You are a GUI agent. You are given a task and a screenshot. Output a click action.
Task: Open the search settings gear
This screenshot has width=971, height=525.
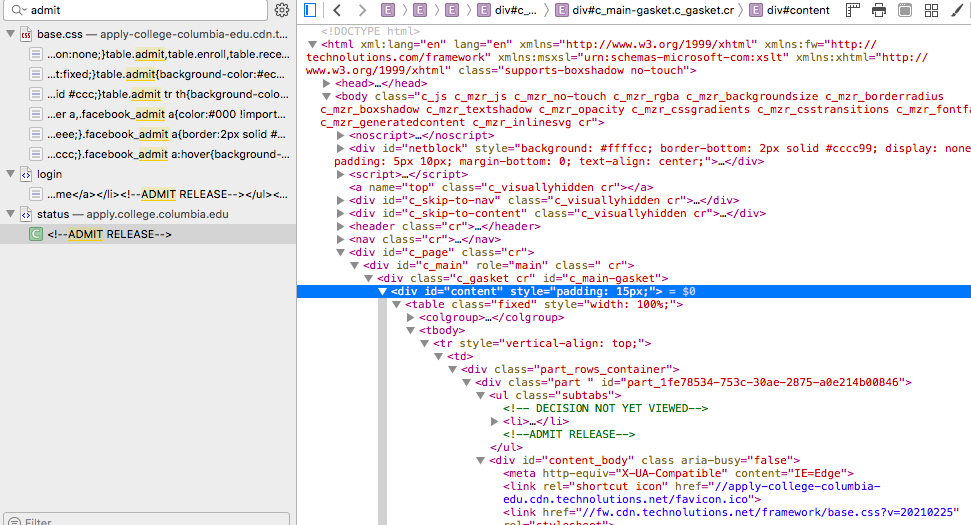(282, 10)
